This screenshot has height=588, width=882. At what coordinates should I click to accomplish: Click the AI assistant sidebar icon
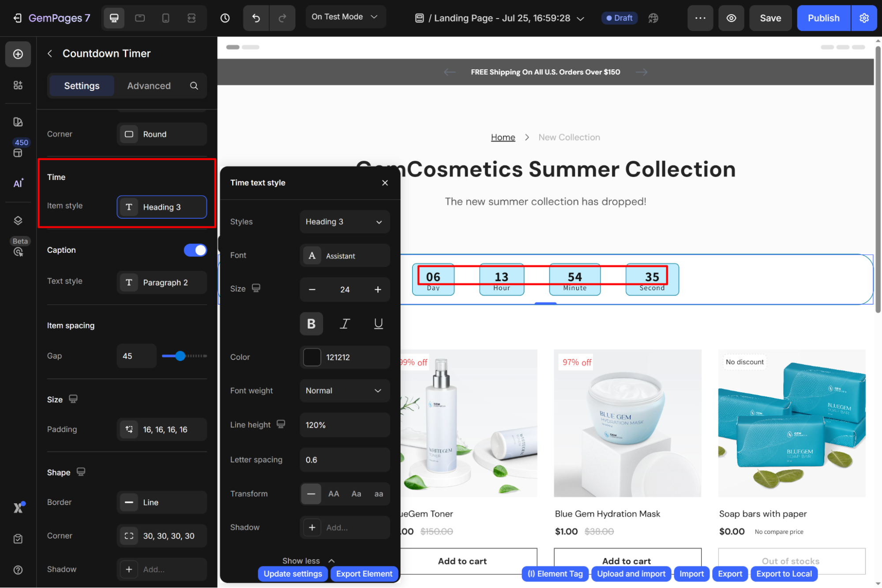[18, 183]
